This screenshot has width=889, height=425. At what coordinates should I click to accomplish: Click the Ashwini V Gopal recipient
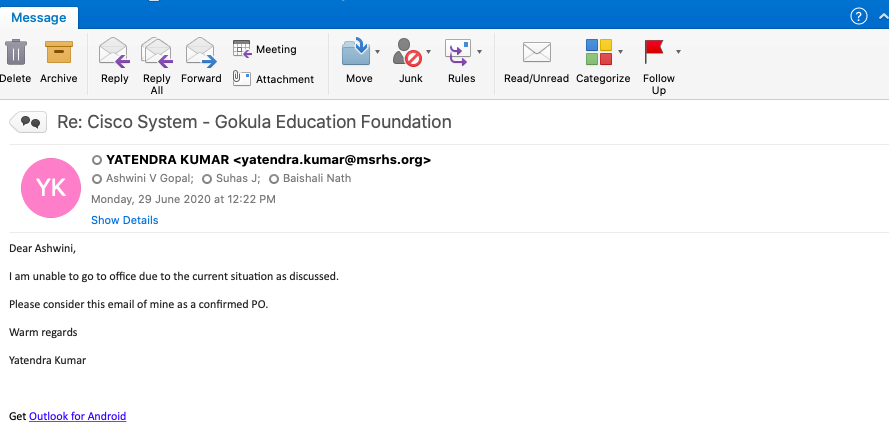(145, 179)
